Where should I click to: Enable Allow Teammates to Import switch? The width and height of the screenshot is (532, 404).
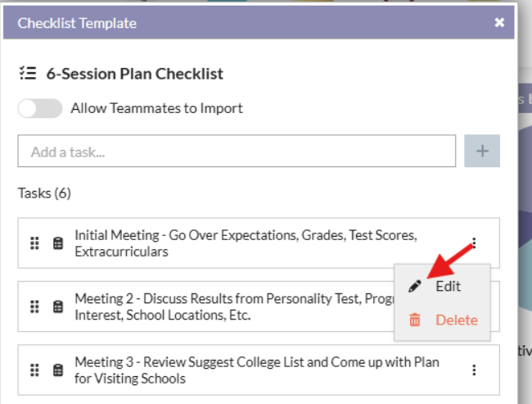click(40, 108)
